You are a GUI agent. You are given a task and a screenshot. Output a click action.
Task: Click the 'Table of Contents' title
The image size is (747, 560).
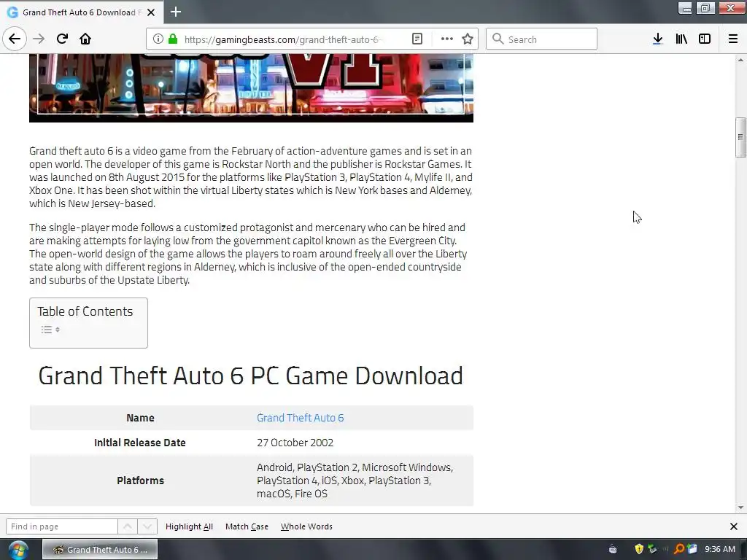coord(85,311)
